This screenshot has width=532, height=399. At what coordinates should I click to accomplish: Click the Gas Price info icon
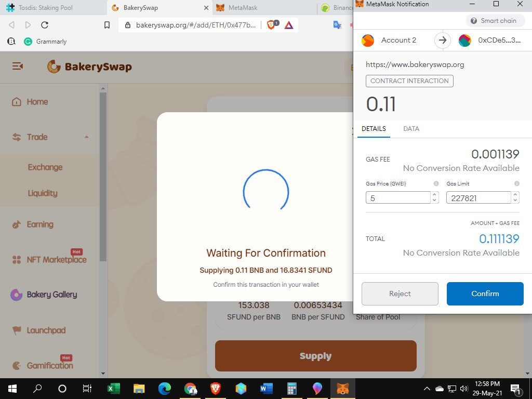pyautogui.click(x=436, y=183)
